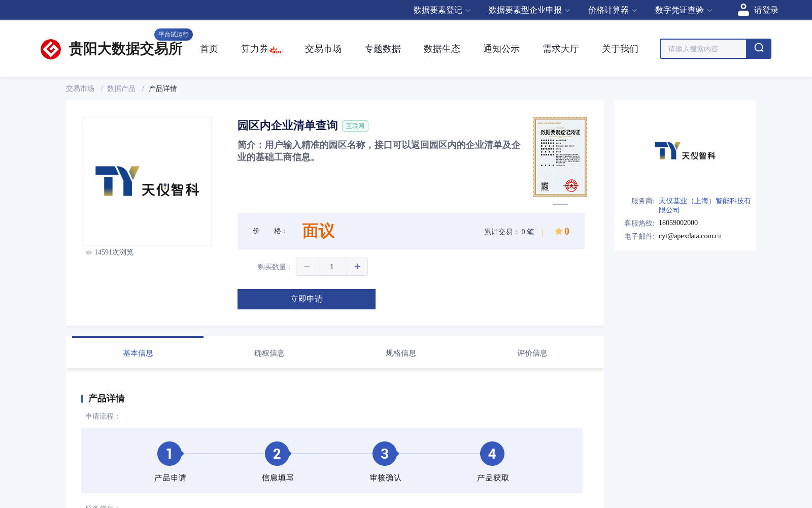This screenshot has width=812, height=508.
Task: Open the 算力券 nav item
Action: coord(254,49)
